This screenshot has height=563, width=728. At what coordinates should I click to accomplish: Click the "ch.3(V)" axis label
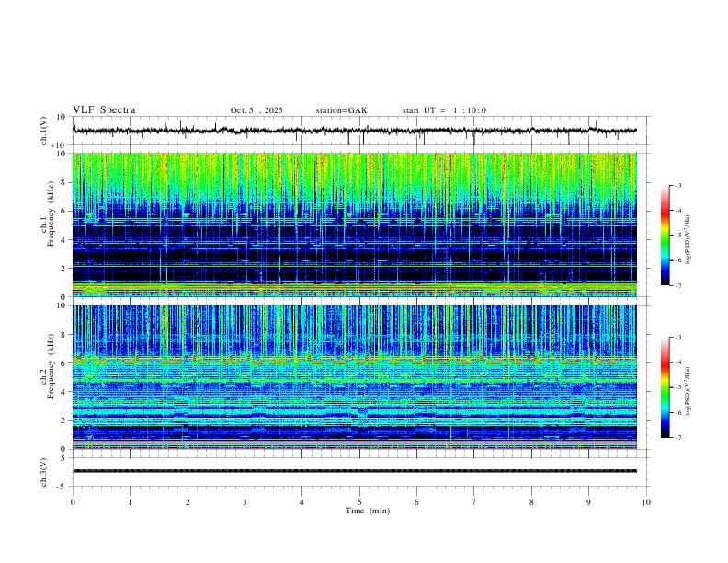click(44, 473)
